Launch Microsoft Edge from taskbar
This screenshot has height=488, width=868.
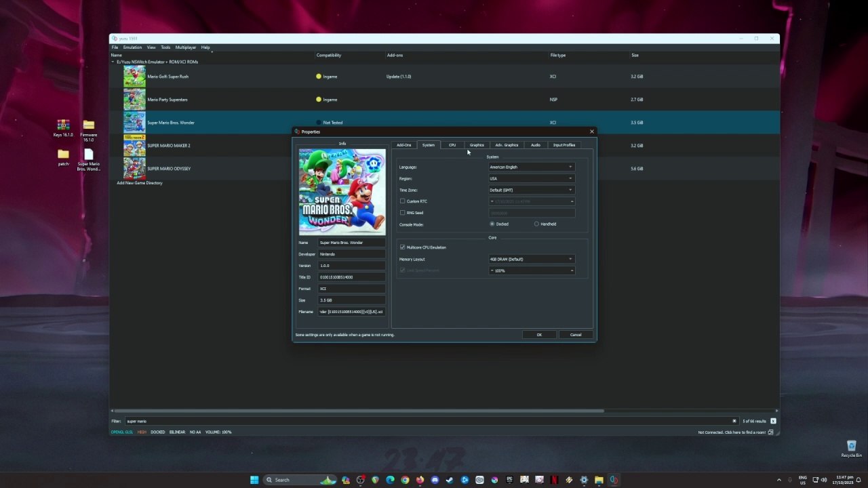pyautogui.click(x=390, y=480)
